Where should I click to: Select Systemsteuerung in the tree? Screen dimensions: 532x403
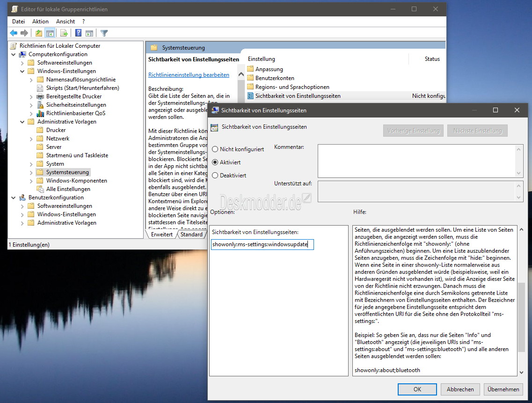tap(67, 172)
